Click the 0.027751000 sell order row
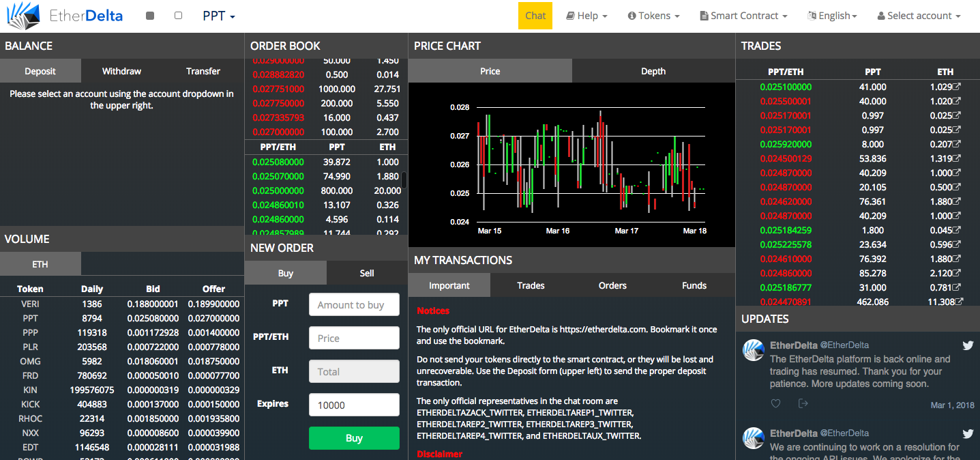This screenshot has width=980, height=460. [326, 89]
